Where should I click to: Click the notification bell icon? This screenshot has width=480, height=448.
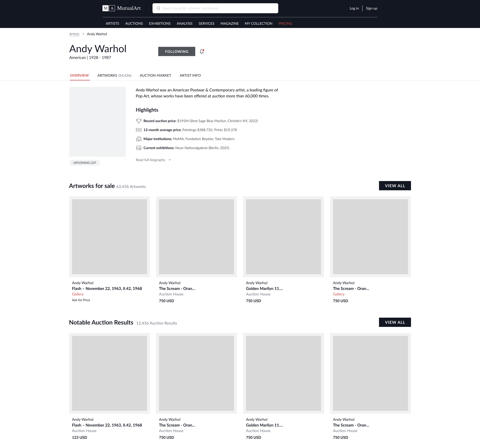[x=202, y=51]
